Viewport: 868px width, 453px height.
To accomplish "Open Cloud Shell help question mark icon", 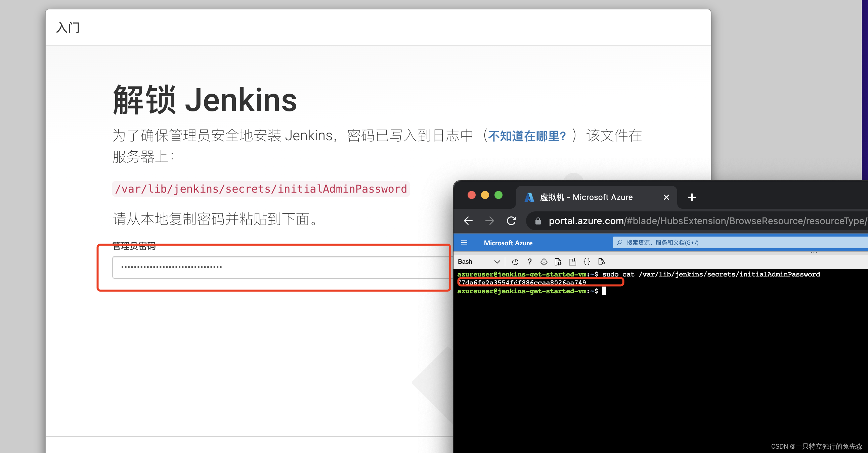I will point(530,262).
